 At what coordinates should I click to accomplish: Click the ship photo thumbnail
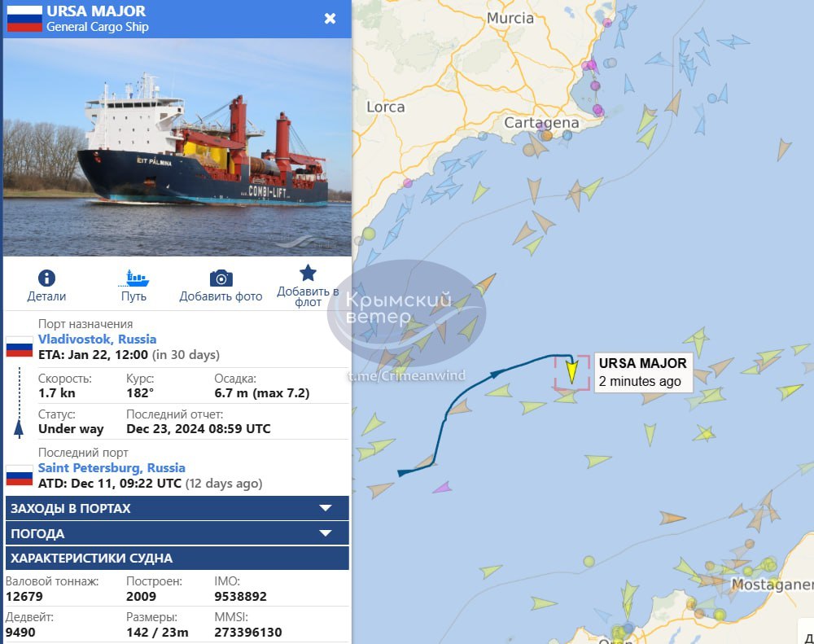click(177, 147)
